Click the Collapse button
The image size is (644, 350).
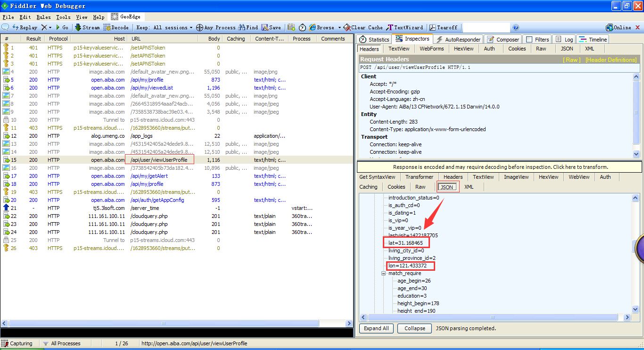coord(415,328)
